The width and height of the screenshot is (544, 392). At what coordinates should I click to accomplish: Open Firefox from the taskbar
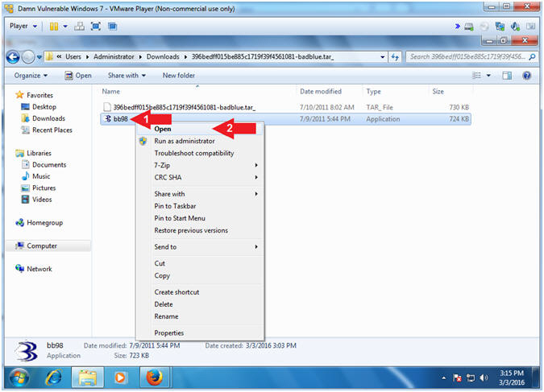point(154,378)
